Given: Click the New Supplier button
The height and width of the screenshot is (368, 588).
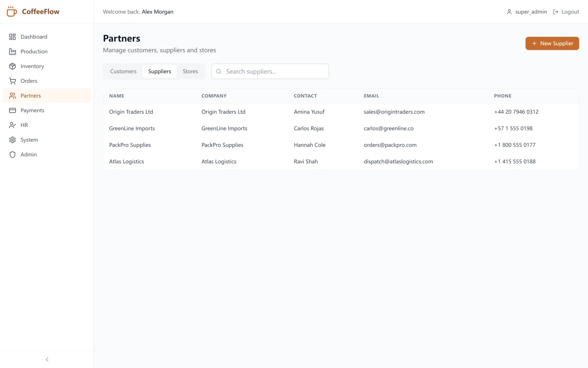Looking at the screenshot, I should [x=552, y=43].
